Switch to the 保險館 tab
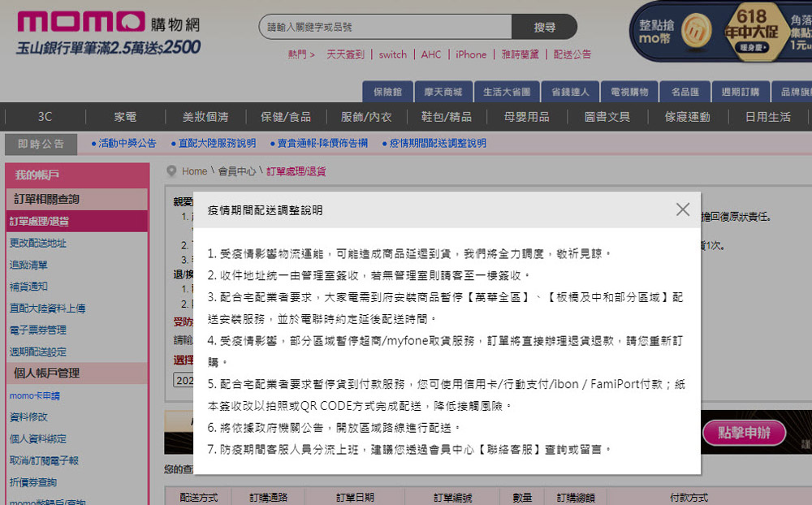 coord(388,92)
